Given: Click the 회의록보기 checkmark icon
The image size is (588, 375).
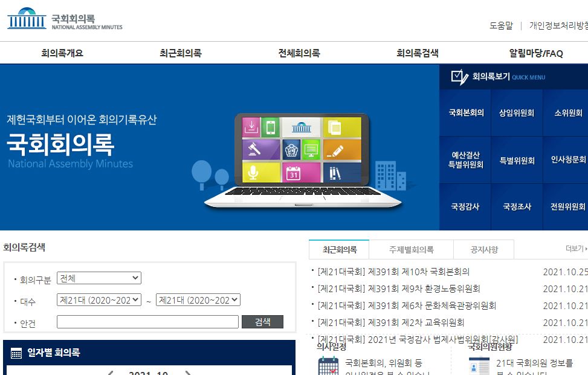Looking at the screenshot, I should 459,77.
